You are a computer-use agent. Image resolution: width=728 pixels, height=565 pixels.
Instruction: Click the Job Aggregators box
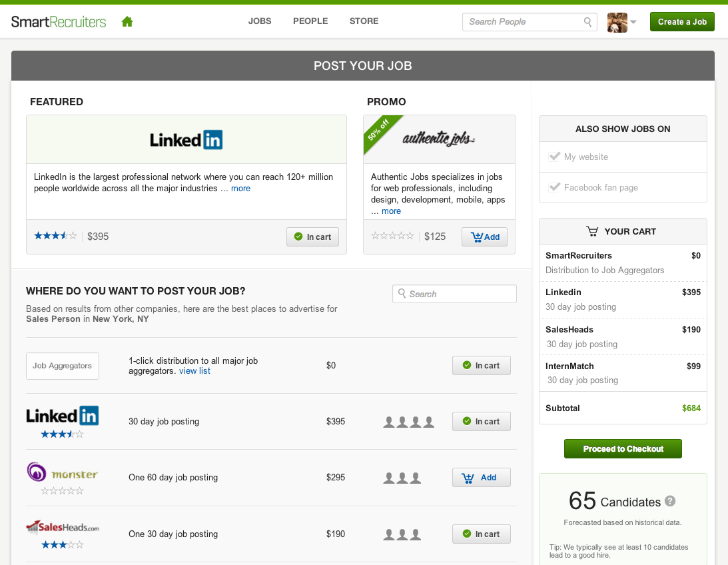62,366
